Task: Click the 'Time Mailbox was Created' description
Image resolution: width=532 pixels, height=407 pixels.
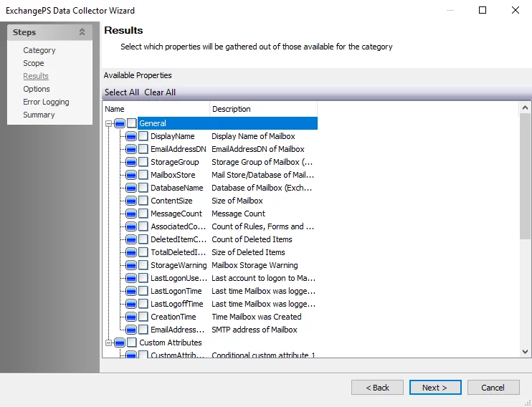Action: [257, 317]
